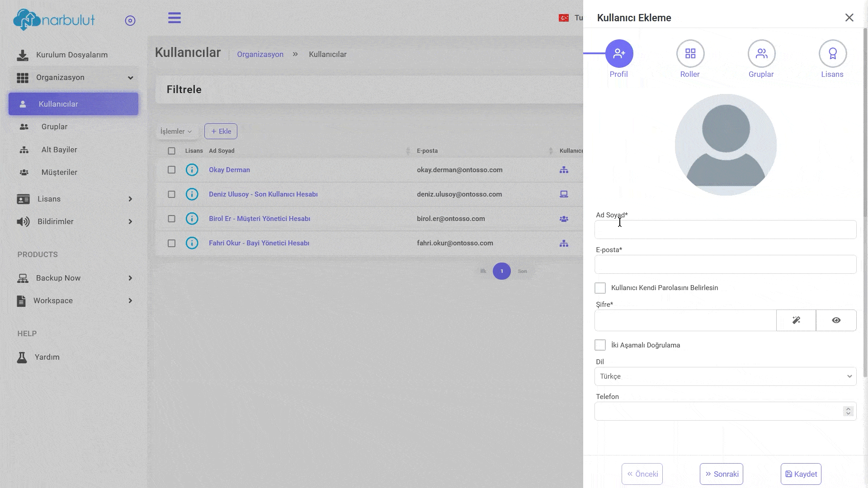Open the Yardım menu item
Viewport: 868px width, 488px height.
[x=47, y=357]
